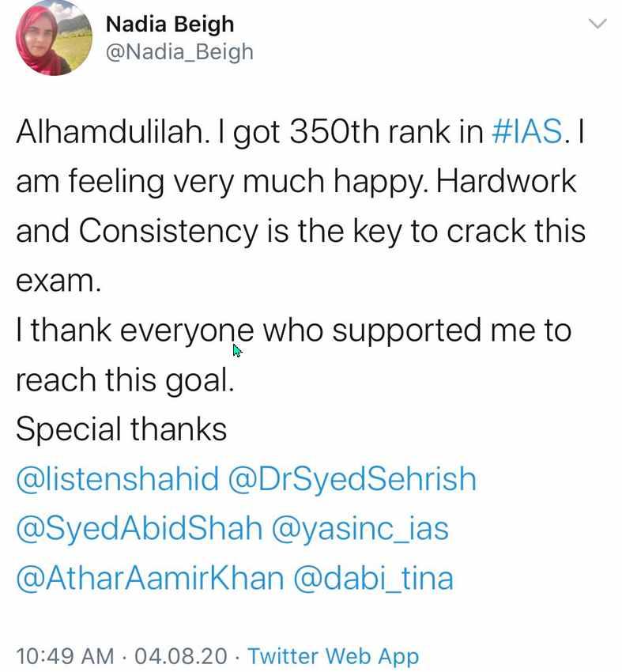Viewport: 622px width, 672px height.
Task: Select the @dabi_tina mention
Action: (x=373, y=578)
